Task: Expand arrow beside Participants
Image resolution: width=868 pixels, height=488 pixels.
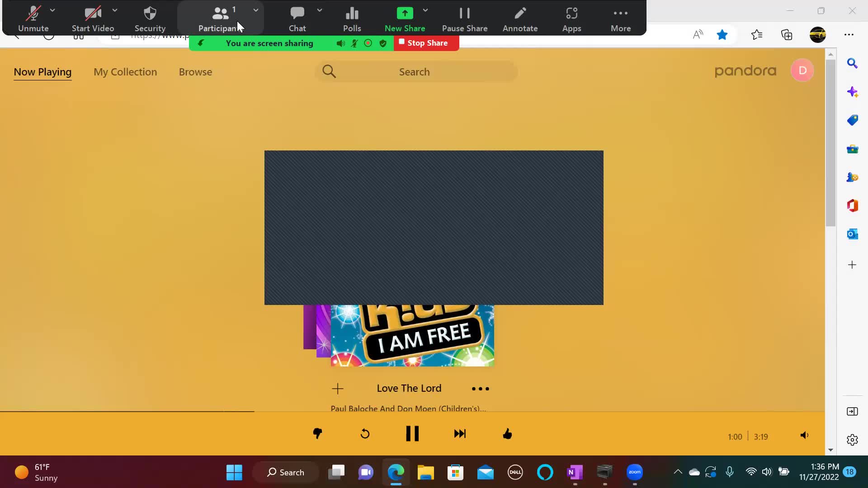Action: 256,10
